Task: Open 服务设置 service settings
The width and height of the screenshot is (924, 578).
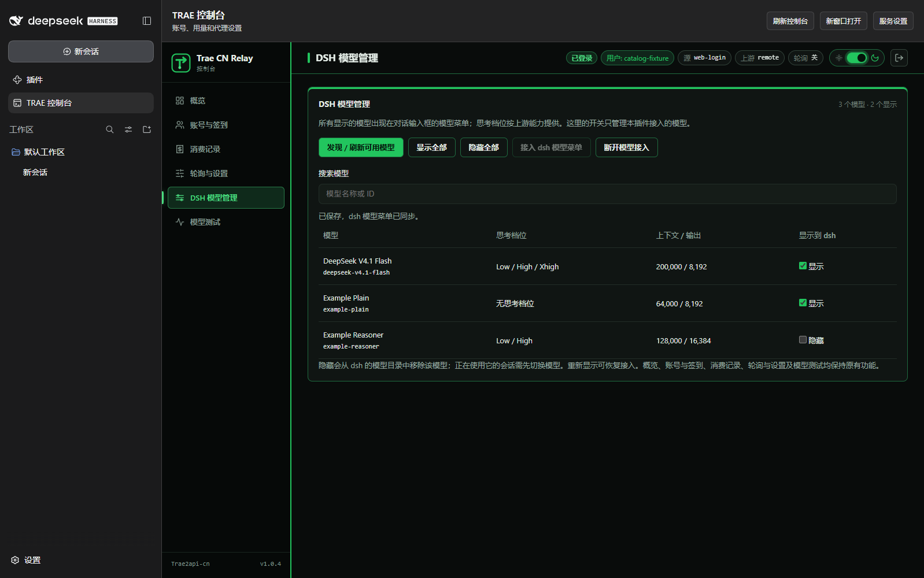Action: click(893, 21)
